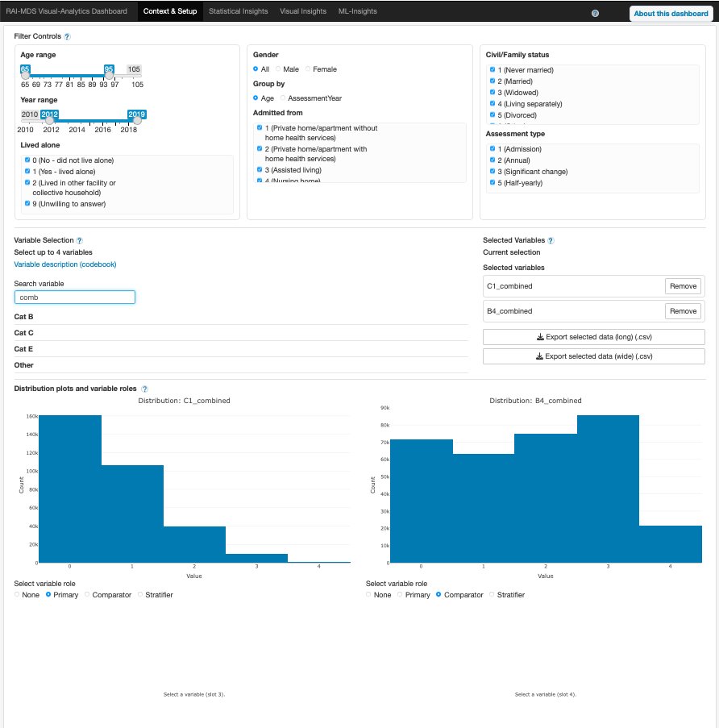The height and width of the screenshot is (728, 719).
Task: Set B4_combined role to None
Action: click(x=368, y=595)
